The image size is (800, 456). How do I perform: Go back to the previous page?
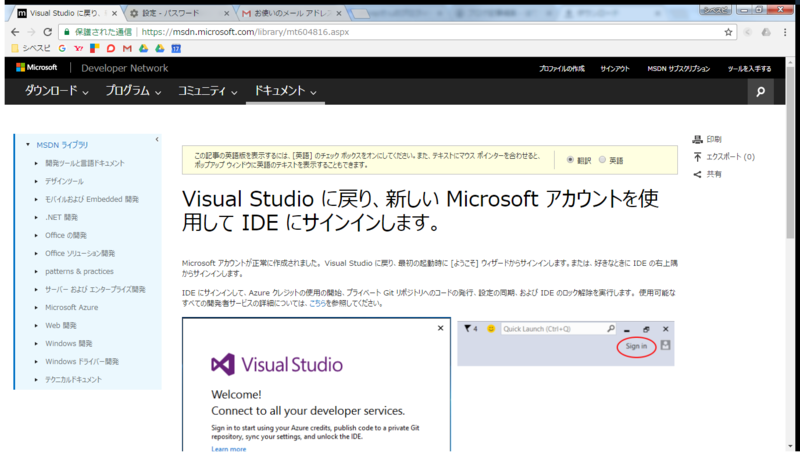pyautogui.click(x=15, y=32)
